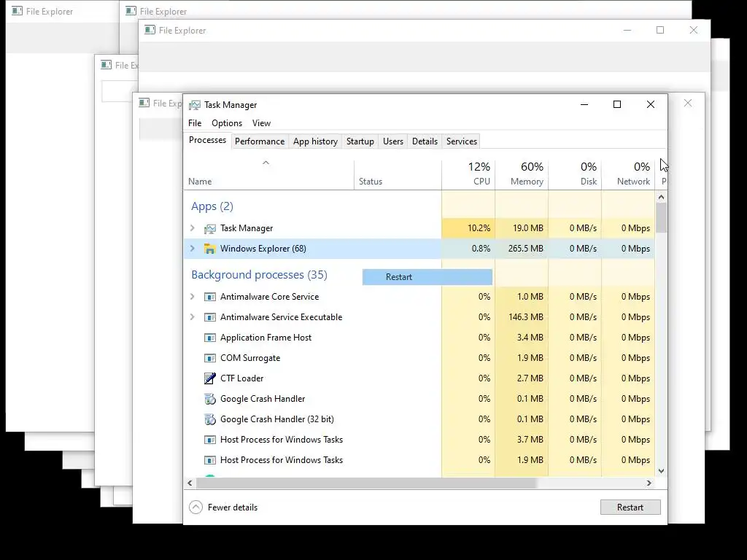Viewport: 747px width, 560px height.
Task: Sort by the CPU column header
Action: [468, 174]
